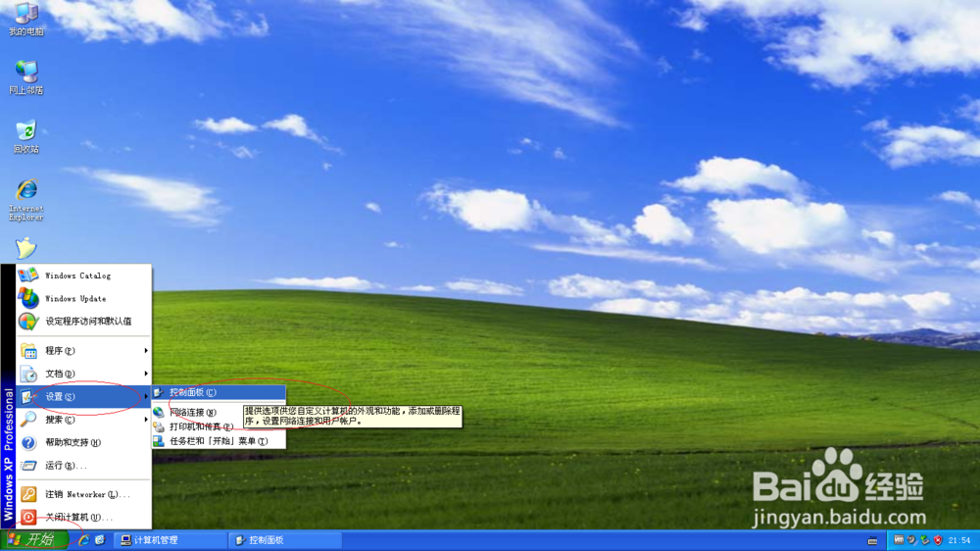Choose 注销 Networker(L)... to log off
Viewport: 980px width, 551px height.
[83, 494]
